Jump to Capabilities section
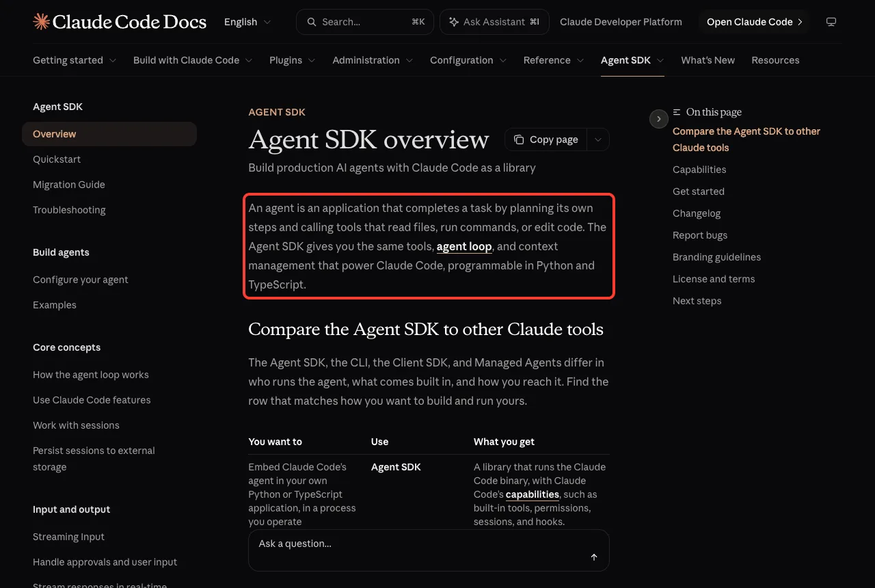Viewport: 875px width, 588px height. coord(699,170)
